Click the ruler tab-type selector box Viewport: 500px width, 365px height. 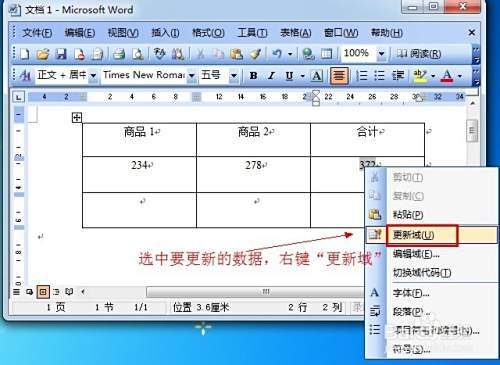click(18, 97)
